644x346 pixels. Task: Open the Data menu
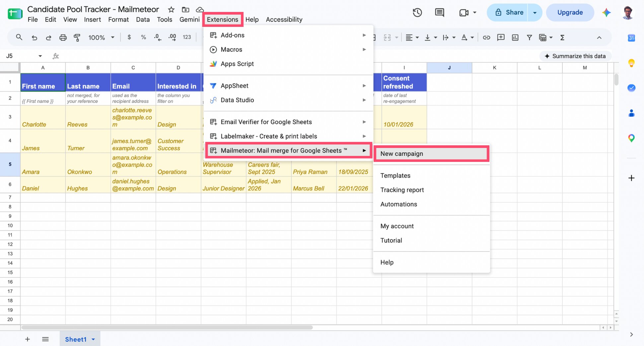click(143, 20)
